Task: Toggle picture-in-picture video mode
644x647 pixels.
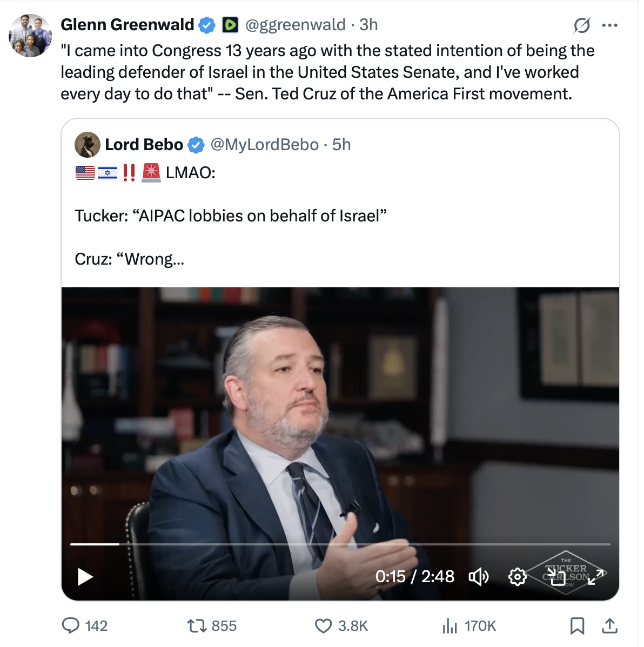Action: (557, 577)
